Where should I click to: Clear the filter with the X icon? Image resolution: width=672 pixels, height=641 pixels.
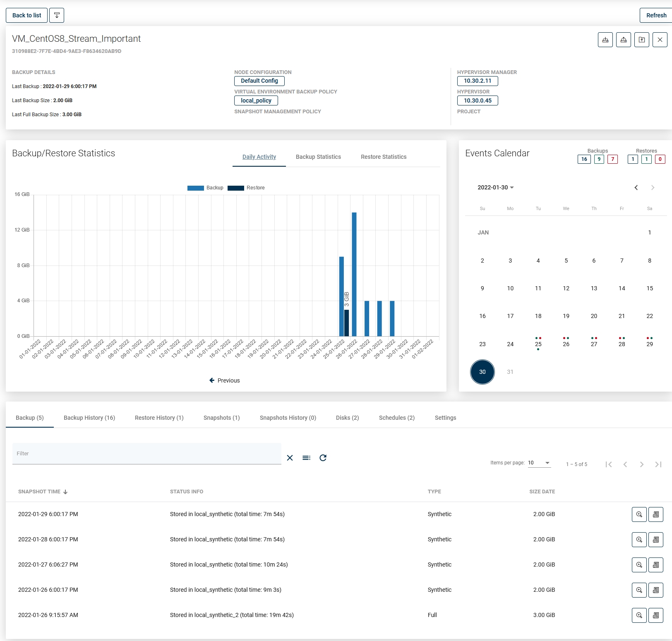tap(290, 458)
